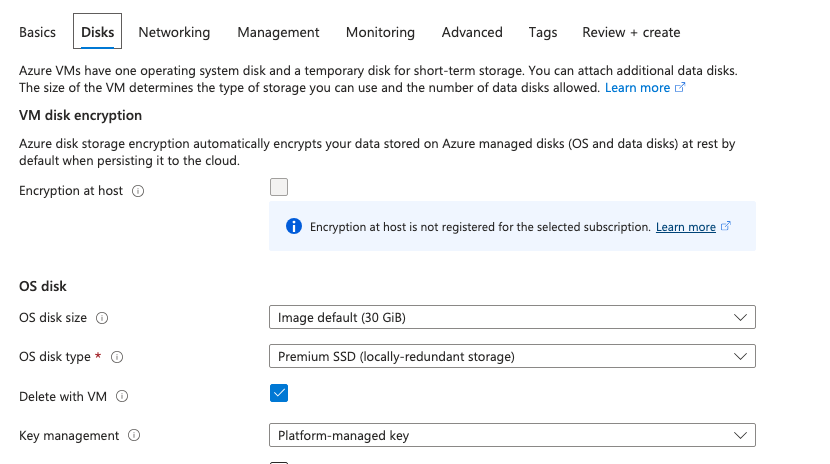Screen dimensions: 830x464
Task: Go to the Review + create tab
Action: [631, 32]
